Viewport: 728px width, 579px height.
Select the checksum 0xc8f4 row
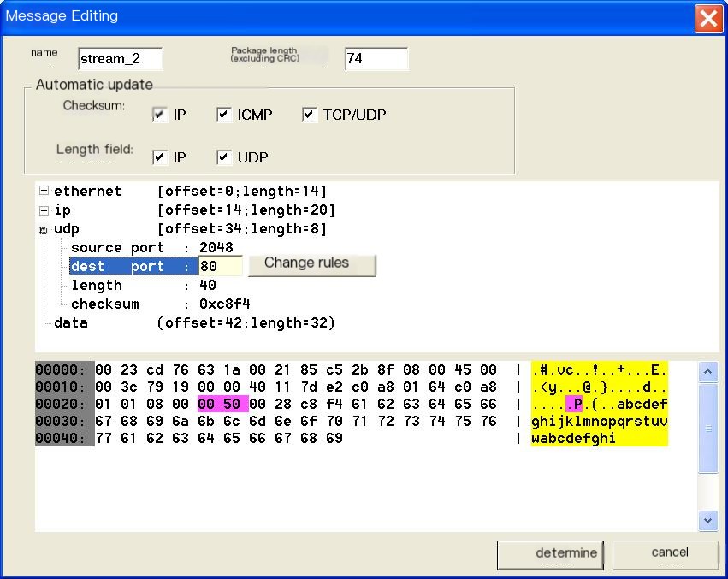point(160,304)
